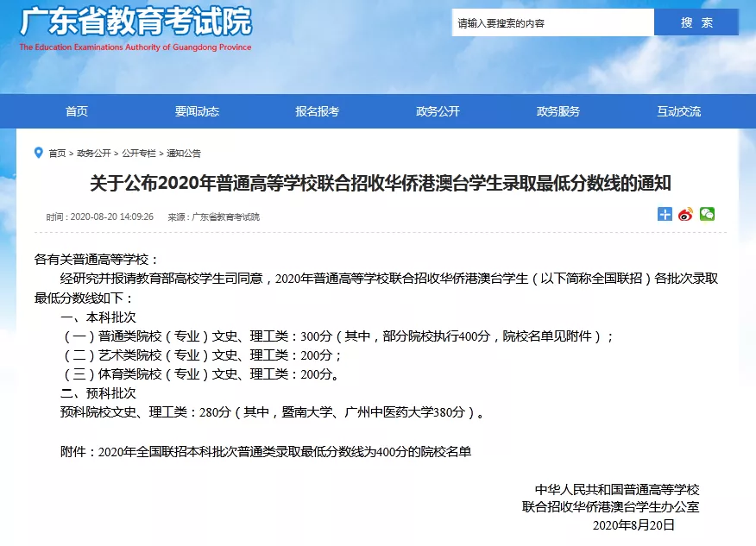
Task: Open the 附件 400分院校名单 attachment
Action: [285, 450]
